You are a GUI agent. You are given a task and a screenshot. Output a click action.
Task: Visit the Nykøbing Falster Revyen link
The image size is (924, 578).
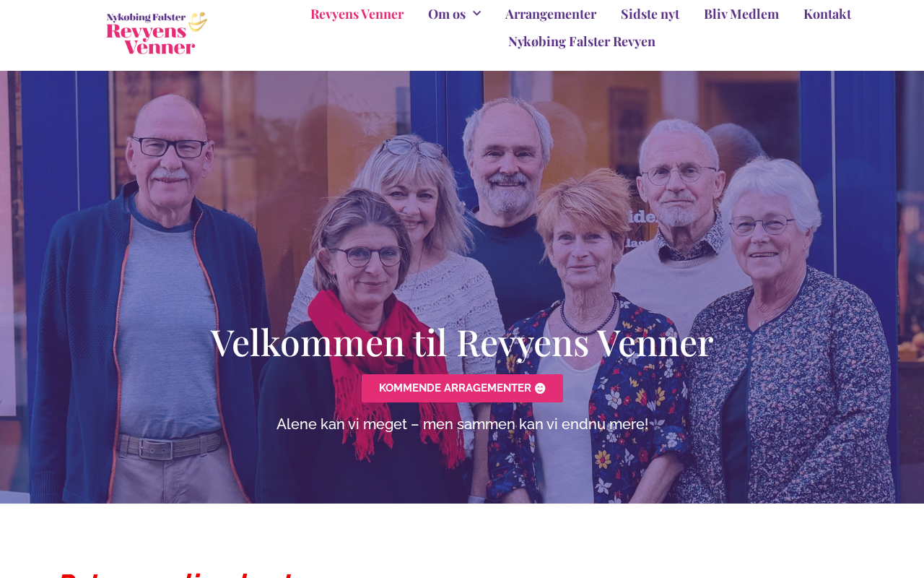point(582,41)
